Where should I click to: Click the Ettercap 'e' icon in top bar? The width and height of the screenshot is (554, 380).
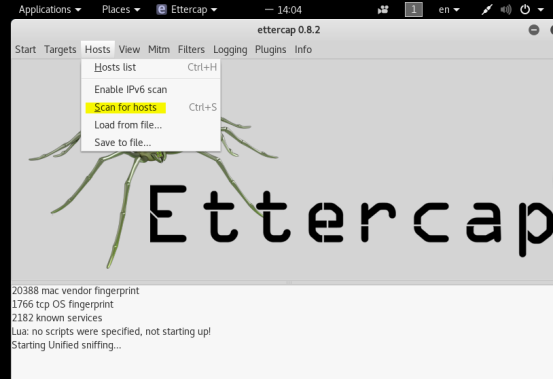tap(161, 10)
